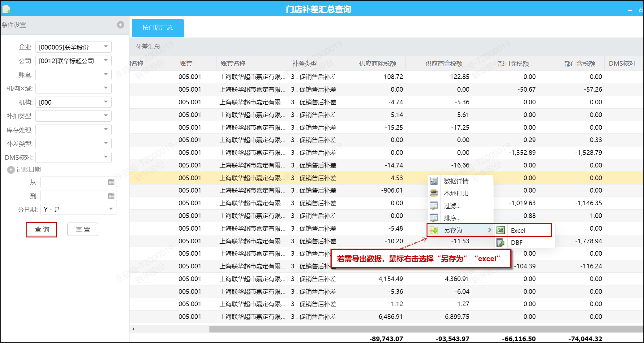
Task: Expand the 分日期 combo box
Action: tap(111, 209)
